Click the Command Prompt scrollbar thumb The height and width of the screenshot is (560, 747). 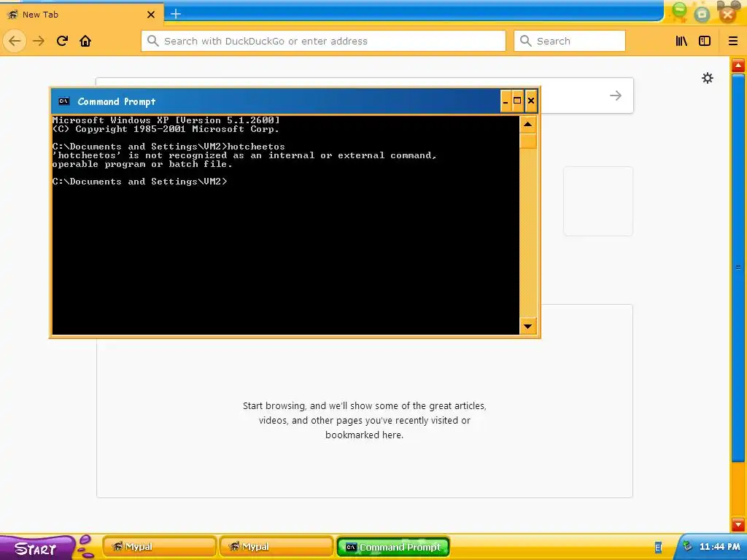(528, 141)
